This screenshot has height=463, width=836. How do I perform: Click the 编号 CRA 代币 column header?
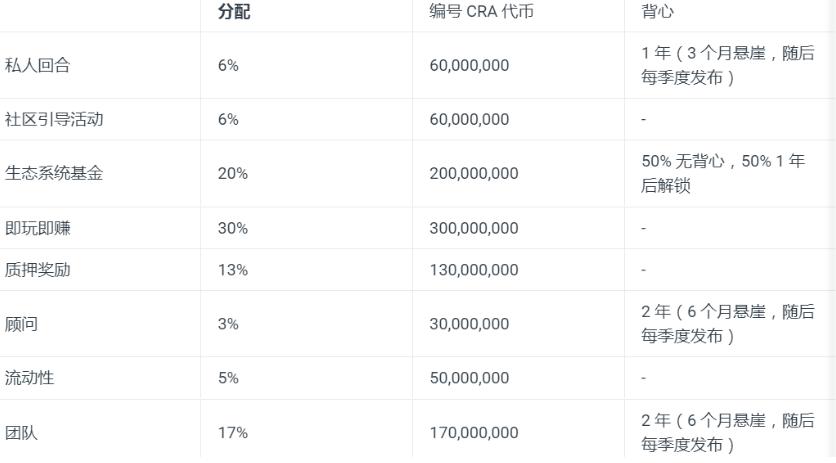pyautogui.click(x=481, y=11)
